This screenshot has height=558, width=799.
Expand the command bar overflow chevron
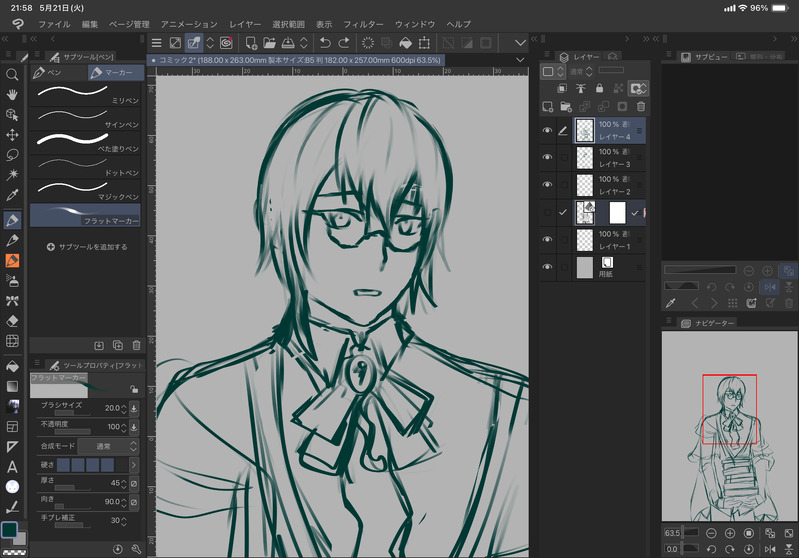click(x=520, y=43)
